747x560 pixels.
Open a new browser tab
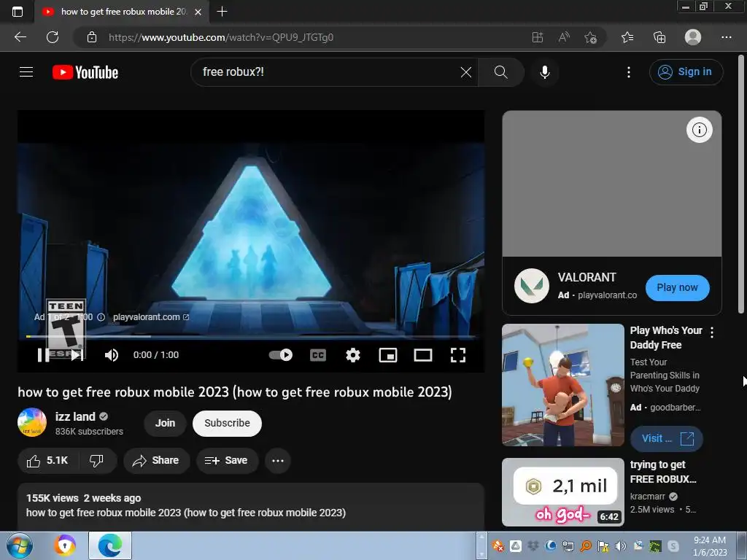pyautogui.click(x=222, y=12)
